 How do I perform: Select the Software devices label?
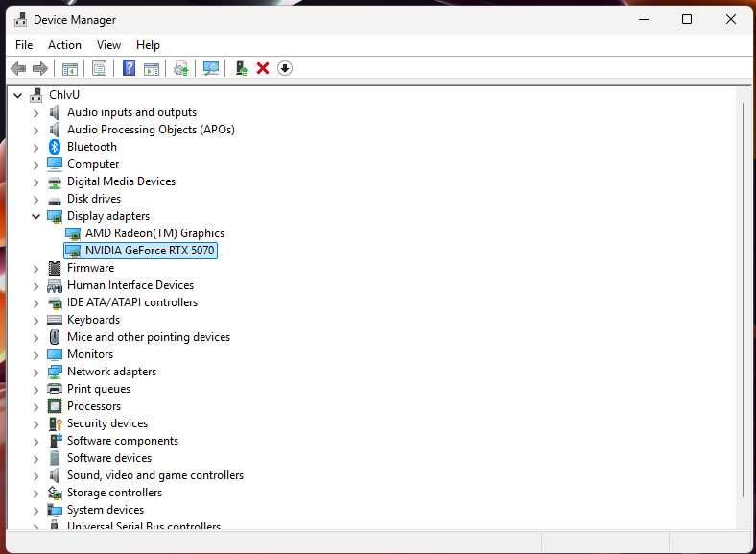point(109,457)
